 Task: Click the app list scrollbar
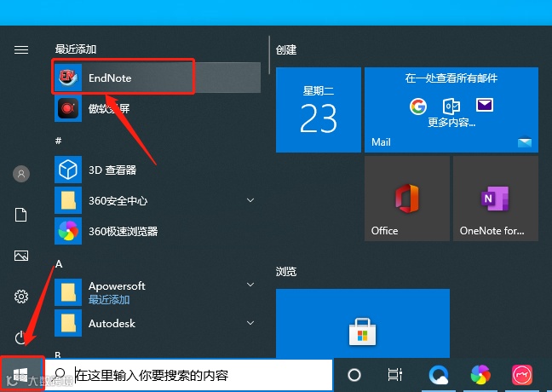pyautogui.click(x=269, y=55)
